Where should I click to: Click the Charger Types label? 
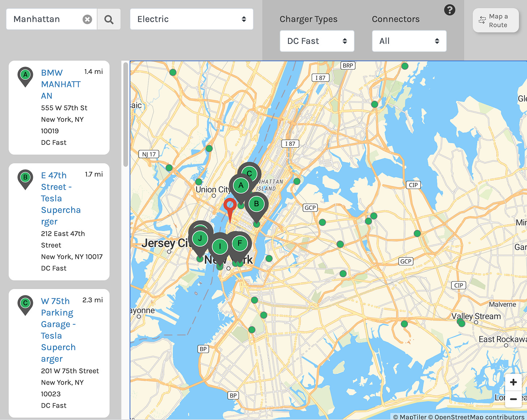[x=308, y=19]
